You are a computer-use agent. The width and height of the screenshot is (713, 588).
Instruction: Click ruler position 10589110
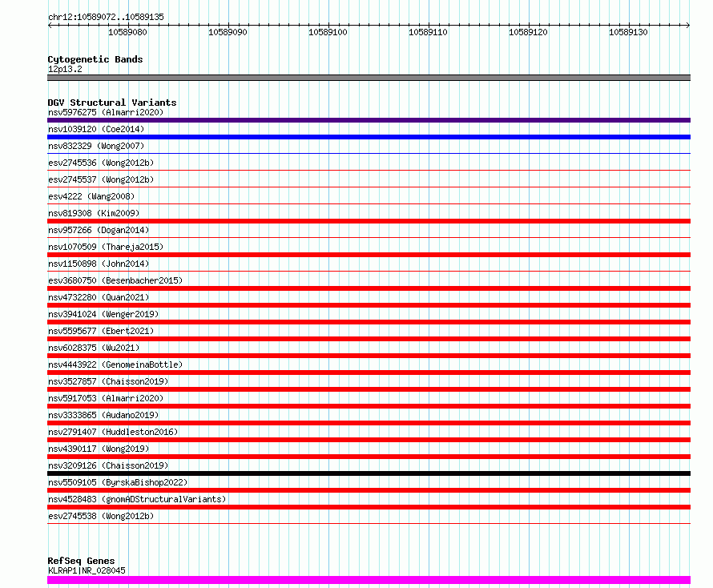[x=428, y=32]
